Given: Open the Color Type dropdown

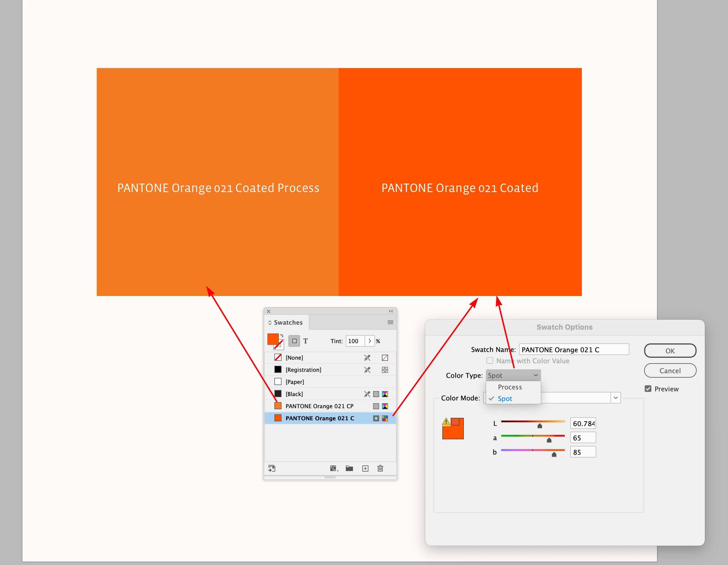Looking at the screenshot, I should (x=513, y=375).
